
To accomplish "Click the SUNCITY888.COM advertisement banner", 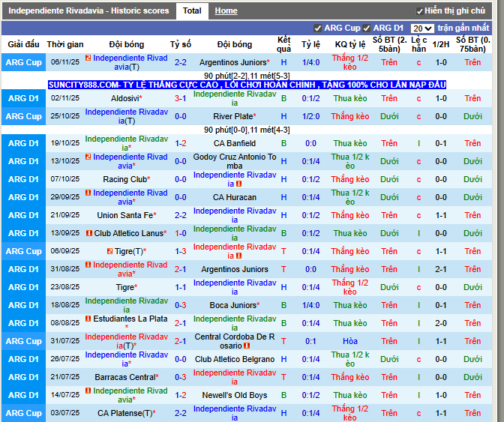I will point(247,85).
